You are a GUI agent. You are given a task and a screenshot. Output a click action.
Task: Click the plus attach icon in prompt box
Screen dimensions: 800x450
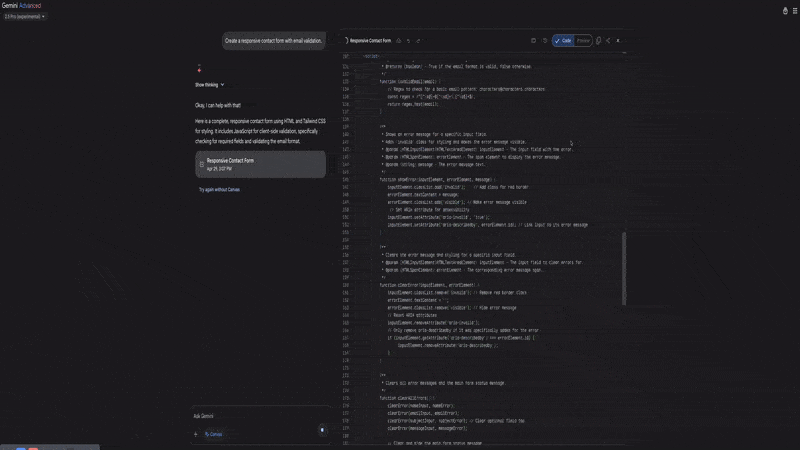pos(195,434)
